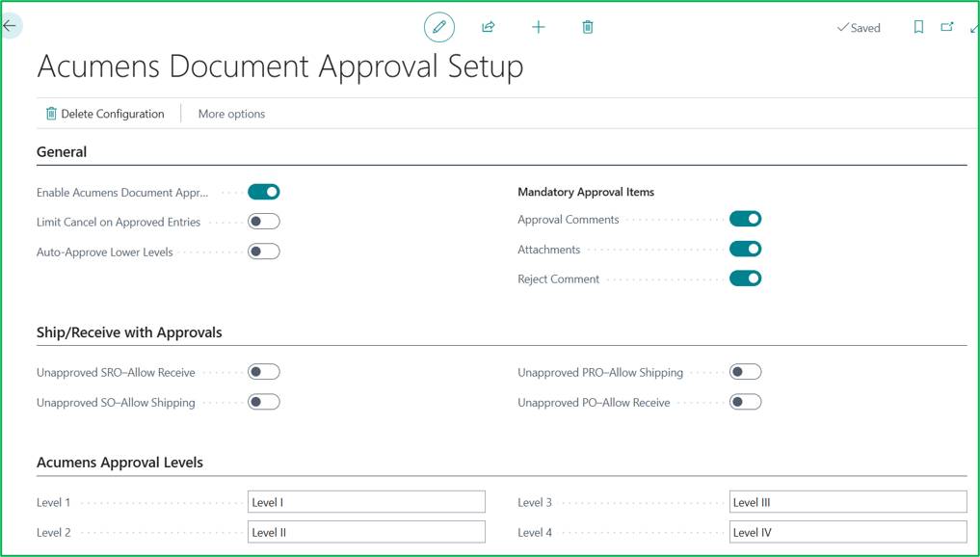
Task: Click the Reject Comment label
Action: coord(558,278)
